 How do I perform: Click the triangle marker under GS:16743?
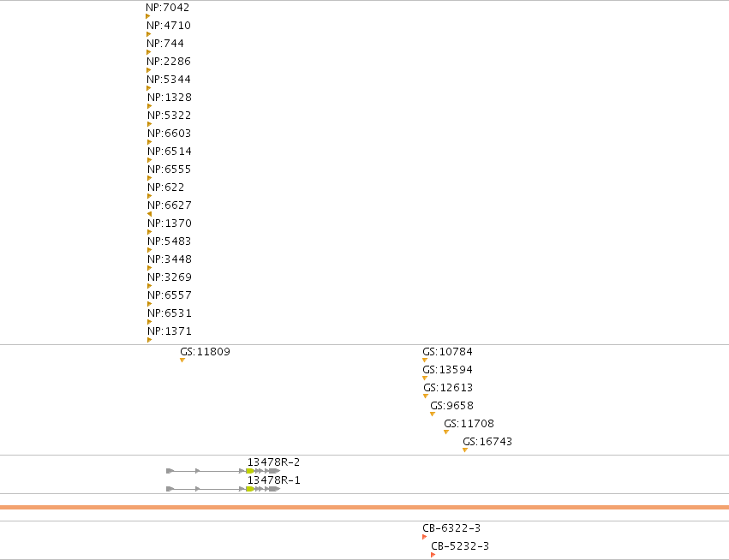tap(465, 450)
